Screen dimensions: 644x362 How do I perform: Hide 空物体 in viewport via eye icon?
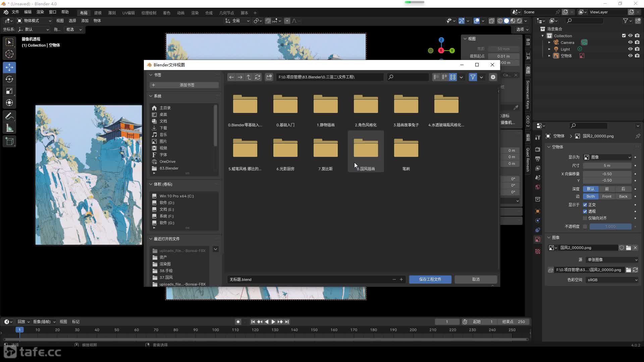click(630, 56)
